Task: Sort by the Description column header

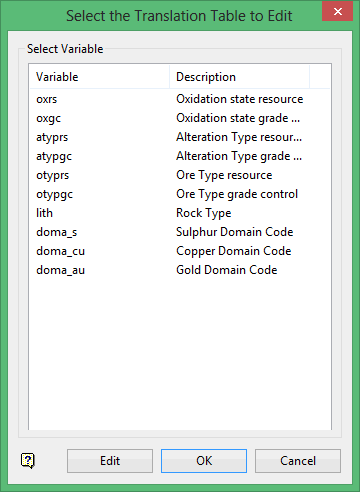Action: pos(240,77)
